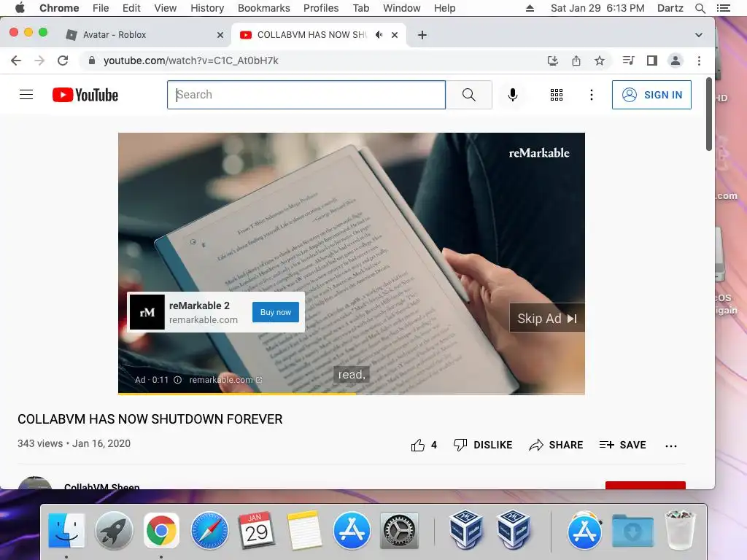The height and width of the screenshot is (560, 747).
Task: Focus the YouTube search field
Action: (x=306, y=95)
